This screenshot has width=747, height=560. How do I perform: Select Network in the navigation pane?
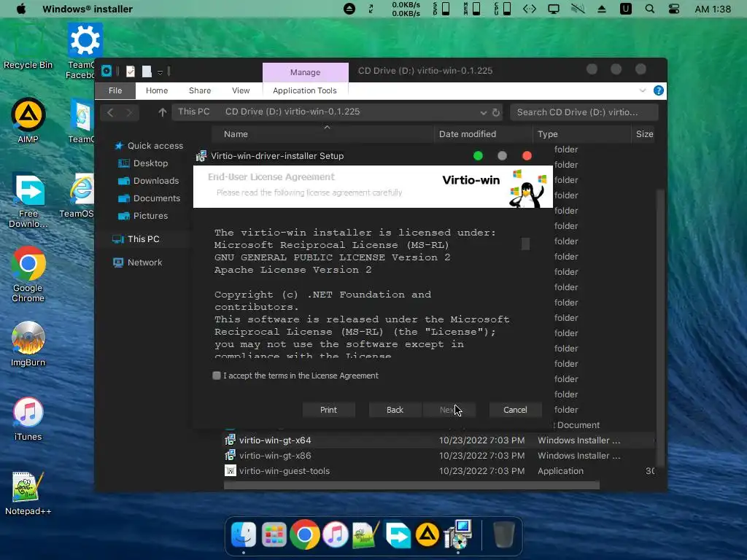[138, 262]
